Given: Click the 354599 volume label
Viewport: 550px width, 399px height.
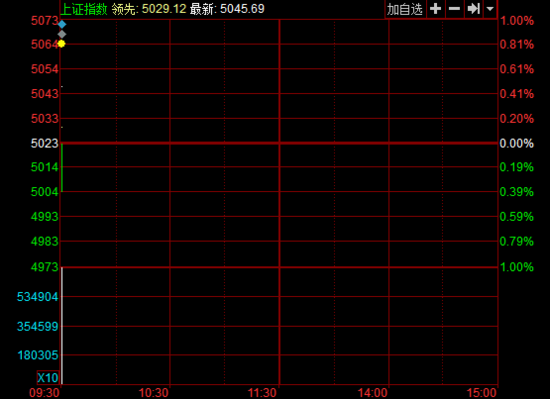Looking at the screenshot, I should pos(38,326).
